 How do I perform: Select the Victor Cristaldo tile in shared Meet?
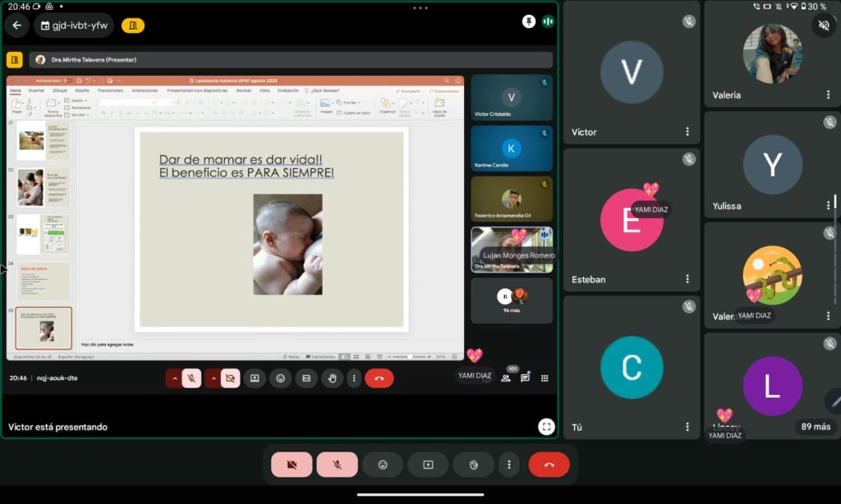512,98
